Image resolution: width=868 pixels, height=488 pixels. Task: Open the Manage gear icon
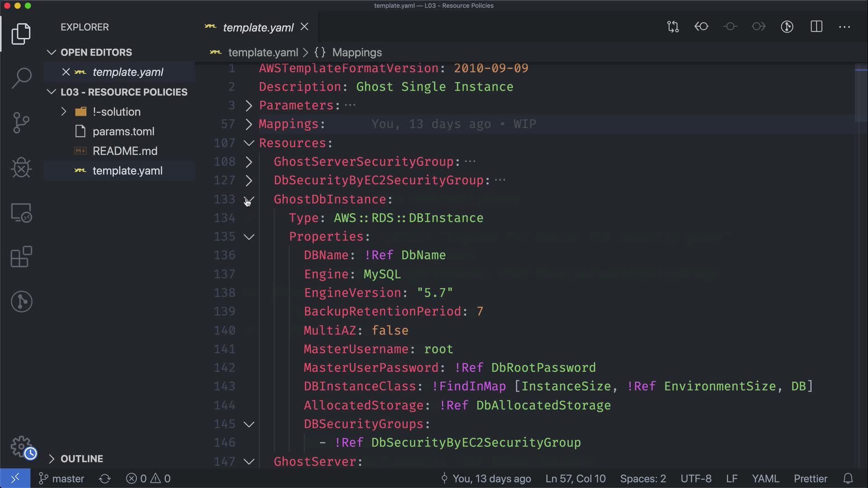21,446
